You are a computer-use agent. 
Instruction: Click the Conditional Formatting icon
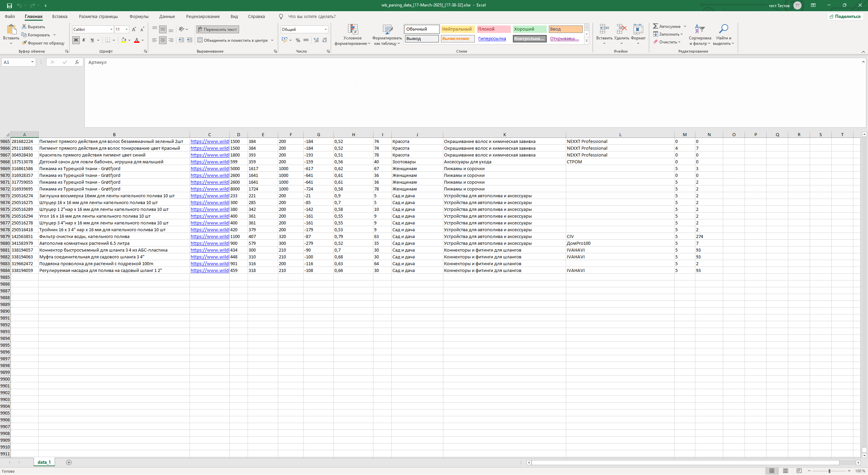(352, 30)
